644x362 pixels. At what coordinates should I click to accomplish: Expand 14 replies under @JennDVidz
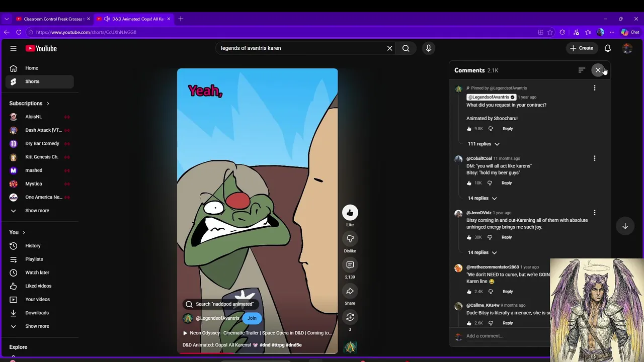[x=482, y=252]
